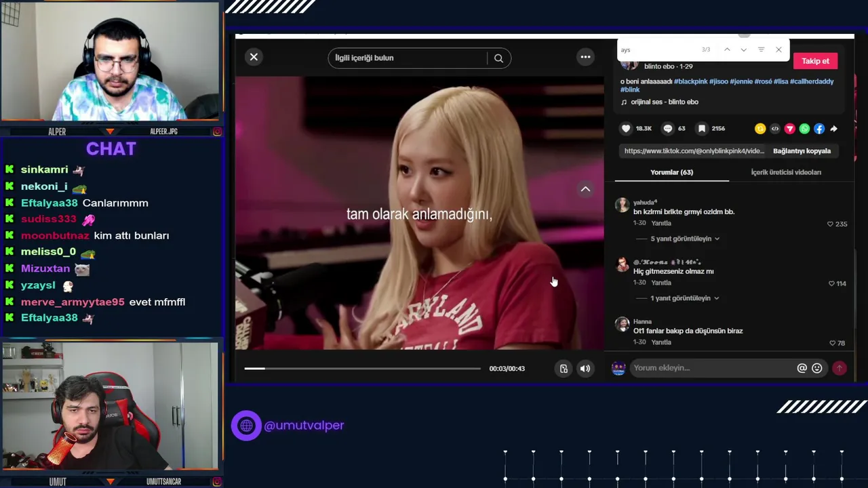Save video with bookmark icon
The image size is (868, 488).
pyautogui.click(x=702, y=129)
